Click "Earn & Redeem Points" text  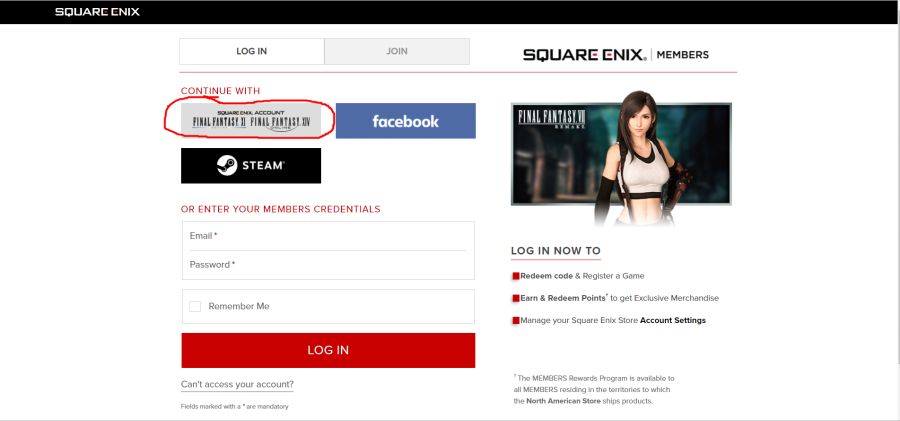click(563, 298)
